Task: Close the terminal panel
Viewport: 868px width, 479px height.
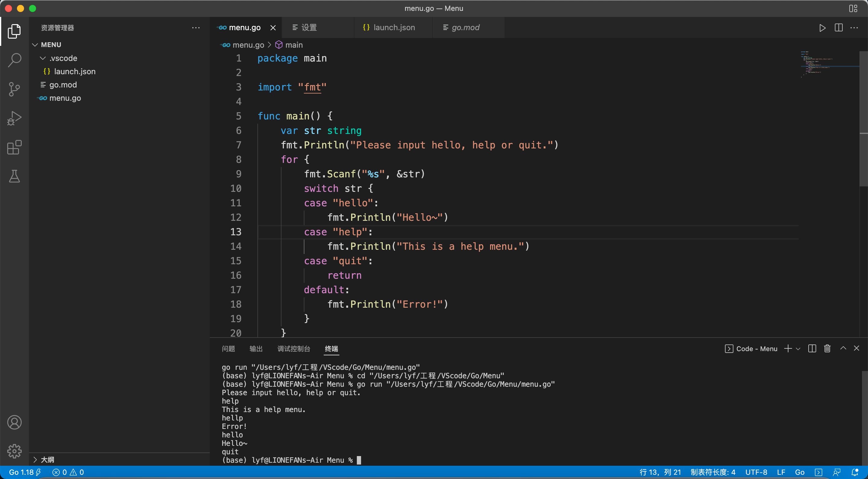Action: pos(857,348)
